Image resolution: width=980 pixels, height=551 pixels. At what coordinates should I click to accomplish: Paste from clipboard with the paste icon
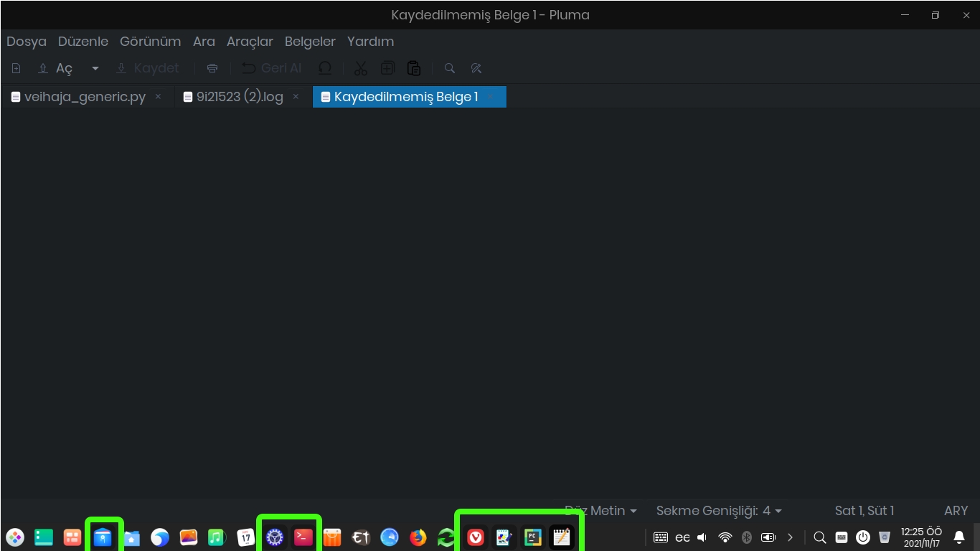[414, 68]
